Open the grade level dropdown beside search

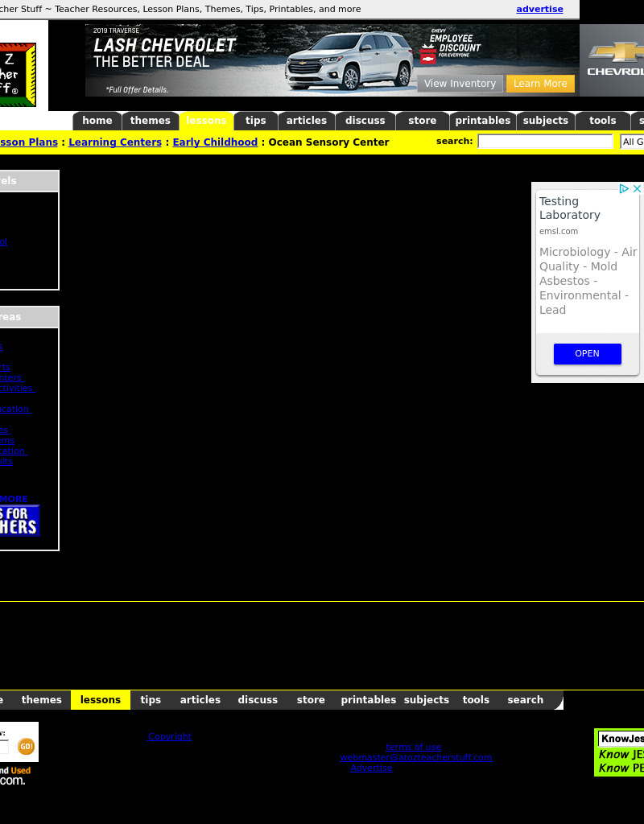[632, 142]
